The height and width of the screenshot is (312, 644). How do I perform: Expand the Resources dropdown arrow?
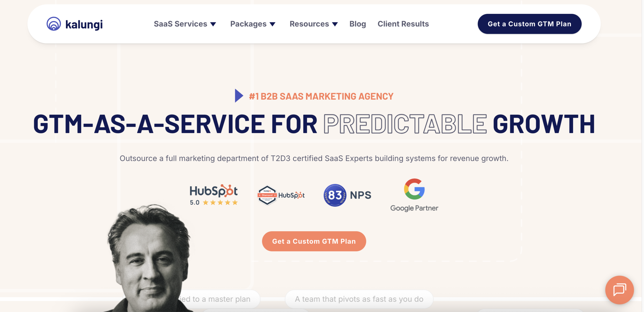[335, 24]
